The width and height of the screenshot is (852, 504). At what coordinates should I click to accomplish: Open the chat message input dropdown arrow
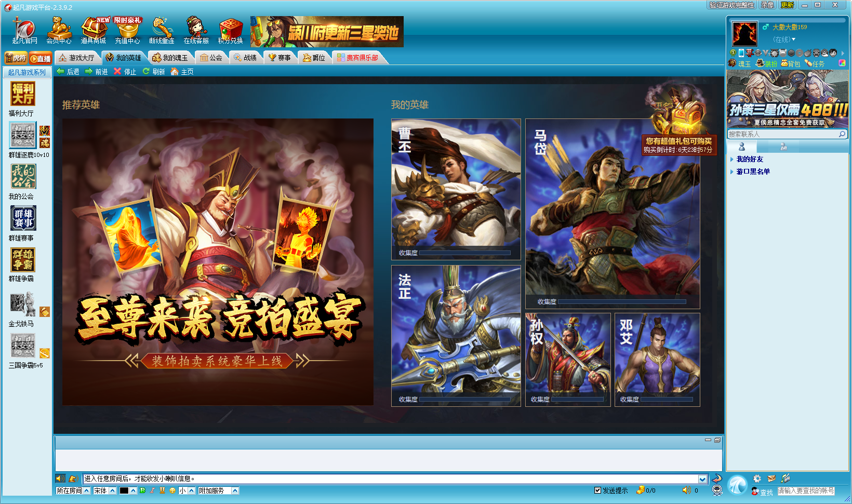[x=702, y=479]
